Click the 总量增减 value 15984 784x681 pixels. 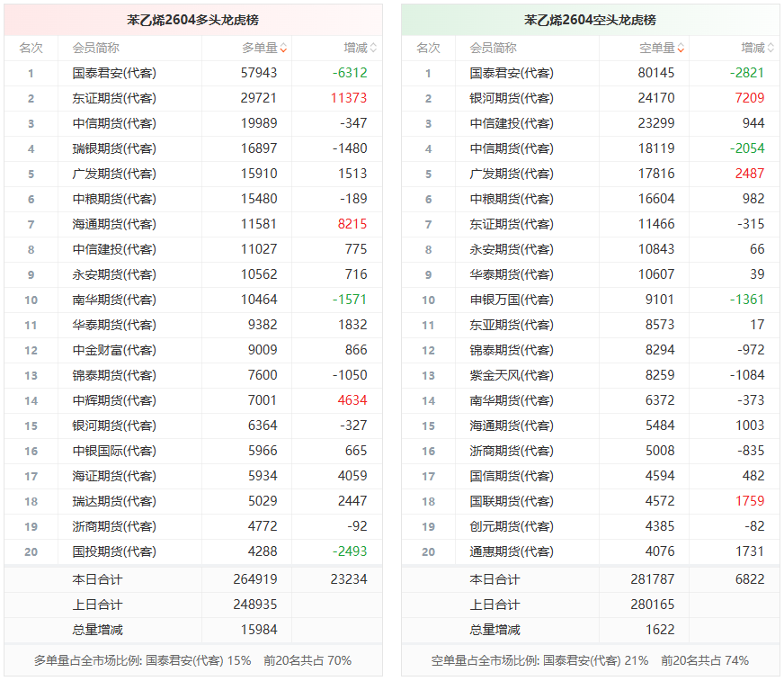tap(259, 631)
